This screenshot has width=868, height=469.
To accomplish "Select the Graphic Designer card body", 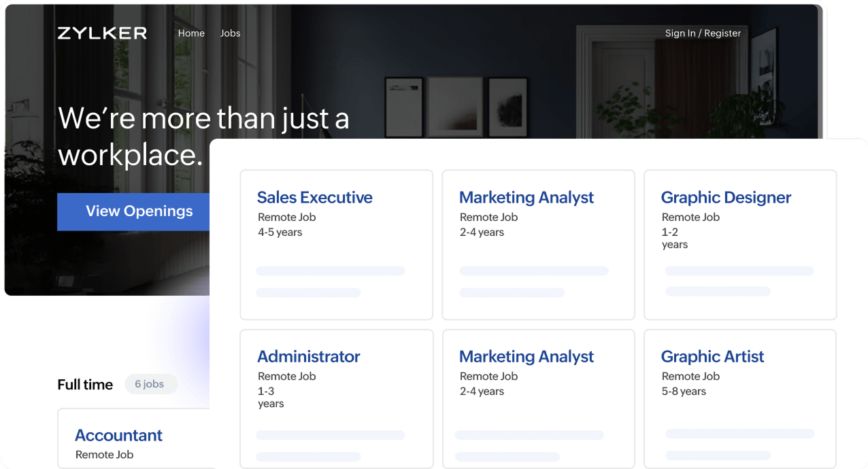I will pyautogui.click(x=739, y=245).
